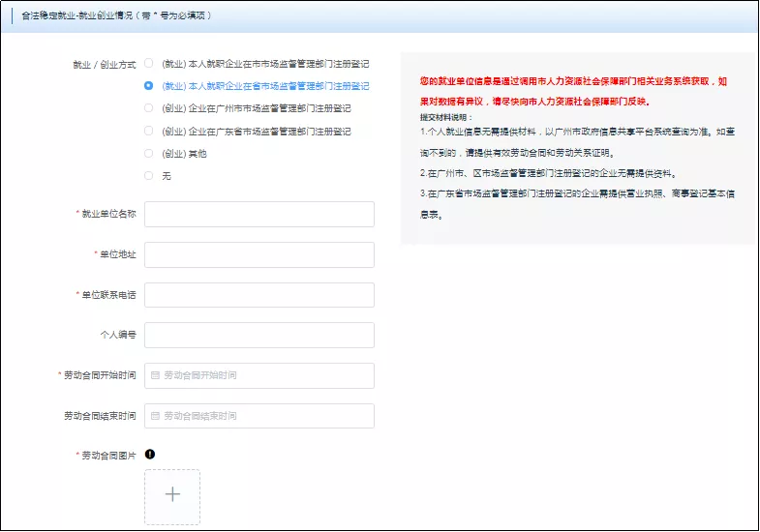Screen dimensions: 760x532
Task: Focus the 单位地址 text box
Action: [x=259, y=254]
